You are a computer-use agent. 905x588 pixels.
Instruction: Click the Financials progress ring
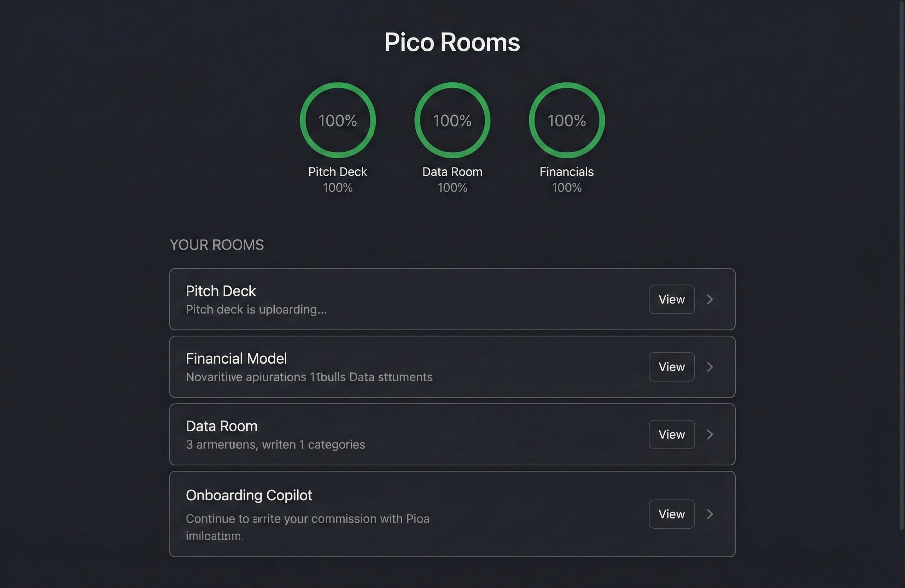pyautogui.click(x=566, y=120)
